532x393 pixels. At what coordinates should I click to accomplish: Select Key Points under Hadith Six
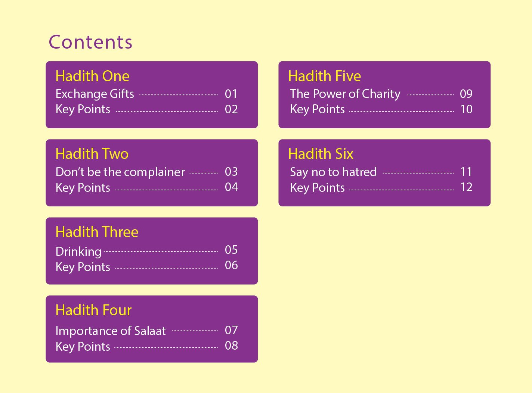coord(317,188)
